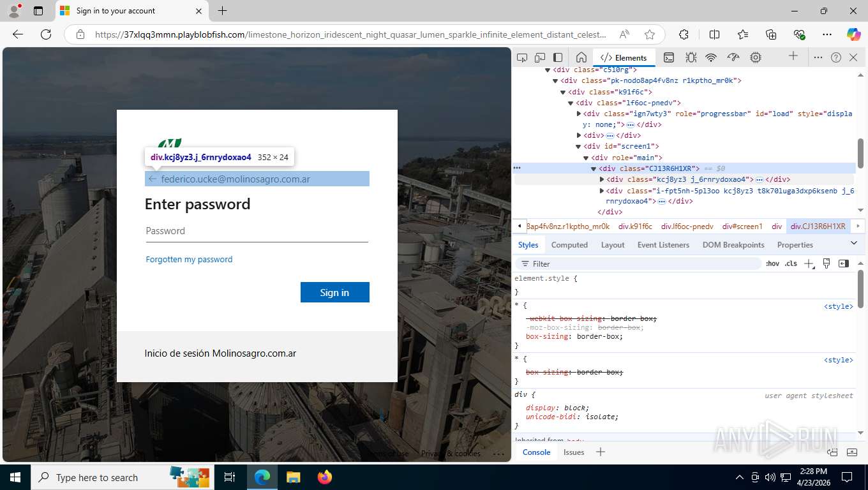Click the Forgotten my password link
The width and height of the screenshot is (868, 490).
[189, 259]
